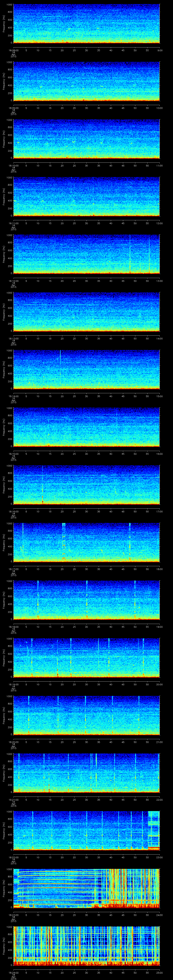Viewport: 173px width, 980px height.
Task: Click the 19:00 end-of-axis label
Action: tap(160, 627)
